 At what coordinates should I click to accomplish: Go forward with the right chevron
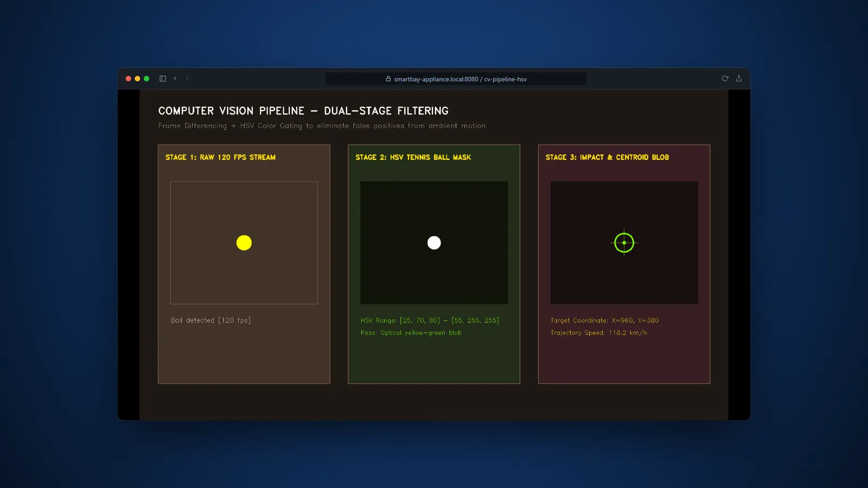coord(188,79)
